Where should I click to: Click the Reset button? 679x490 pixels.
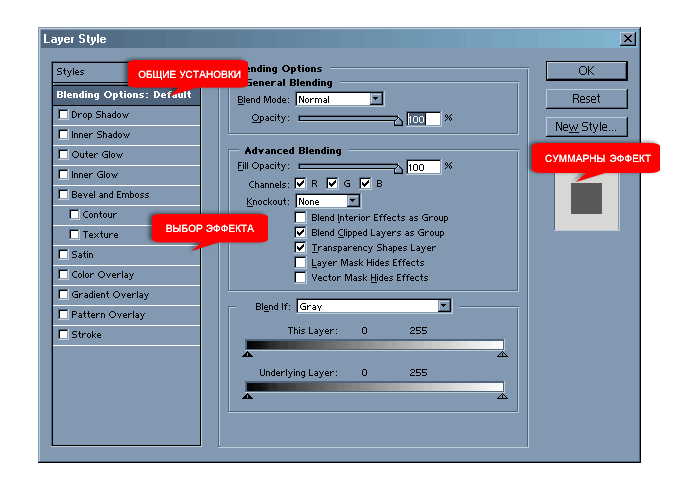[586, 99]
